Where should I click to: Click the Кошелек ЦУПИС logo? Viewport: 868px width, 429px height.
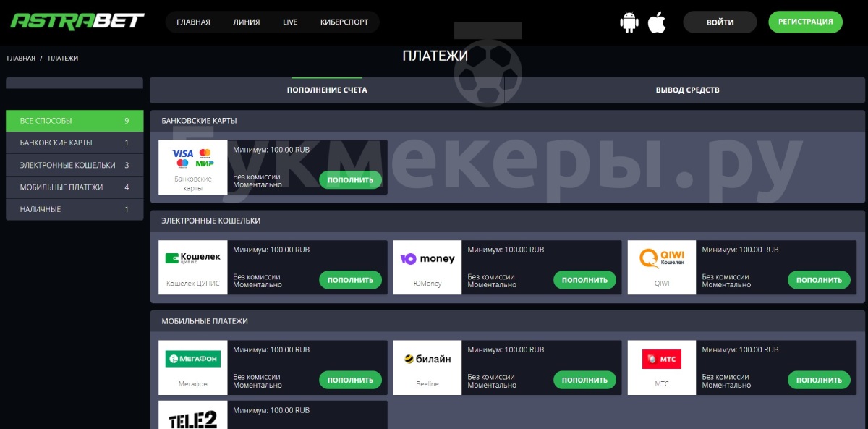[193, 258]
